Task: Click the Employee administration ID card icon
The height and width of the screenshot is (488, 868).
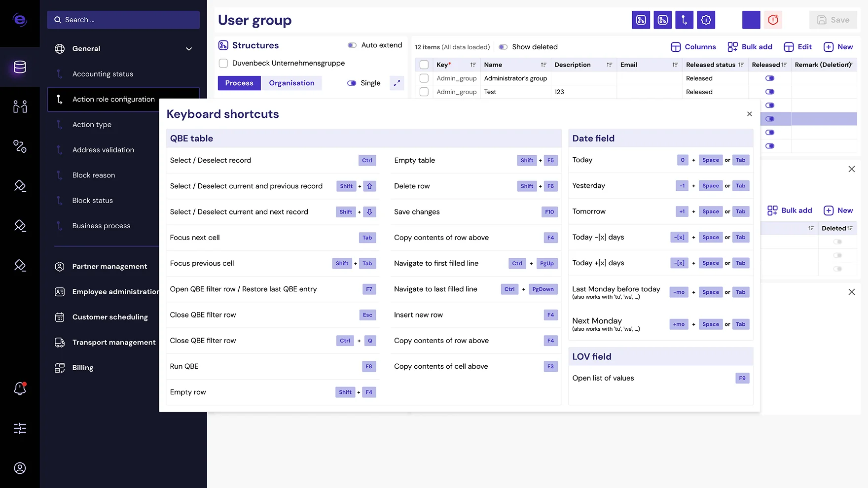Action: 60,292
